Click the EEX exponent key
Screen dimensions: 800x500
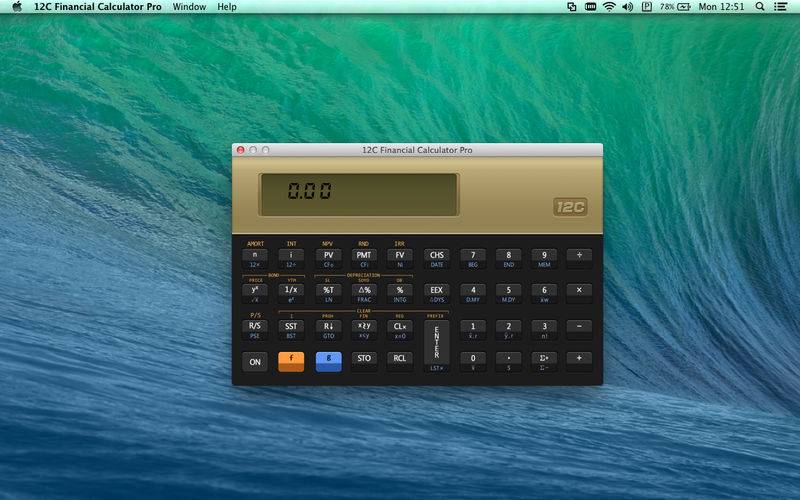[x=437, y=294]
